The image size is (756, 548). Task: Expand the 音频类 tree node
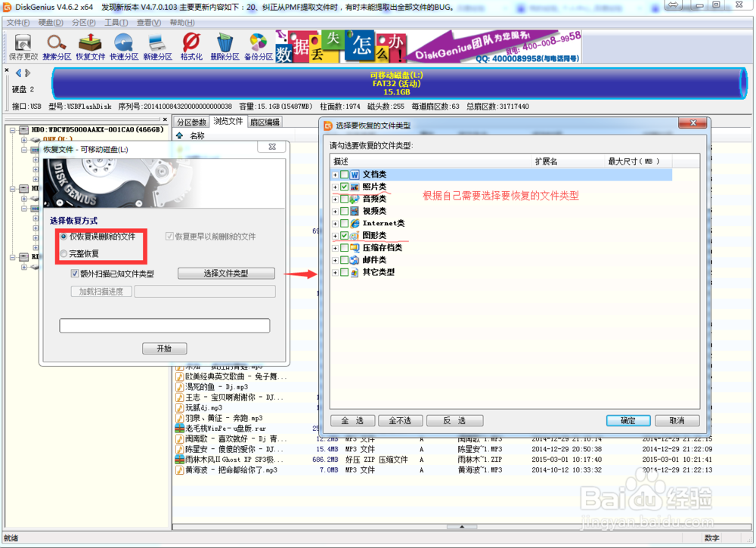pos(335,199)
